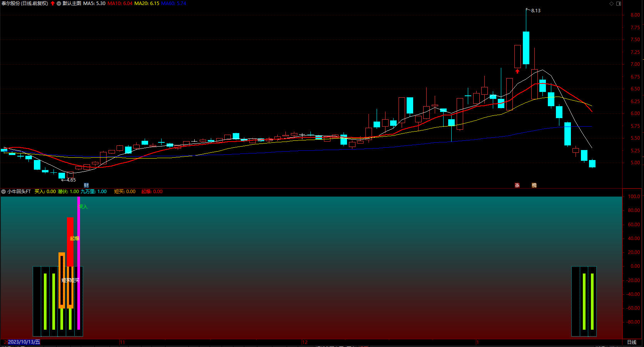Click the 5.00 price axis label
Image resolution: width=644 pixels, height=347 pixels.
635,163
